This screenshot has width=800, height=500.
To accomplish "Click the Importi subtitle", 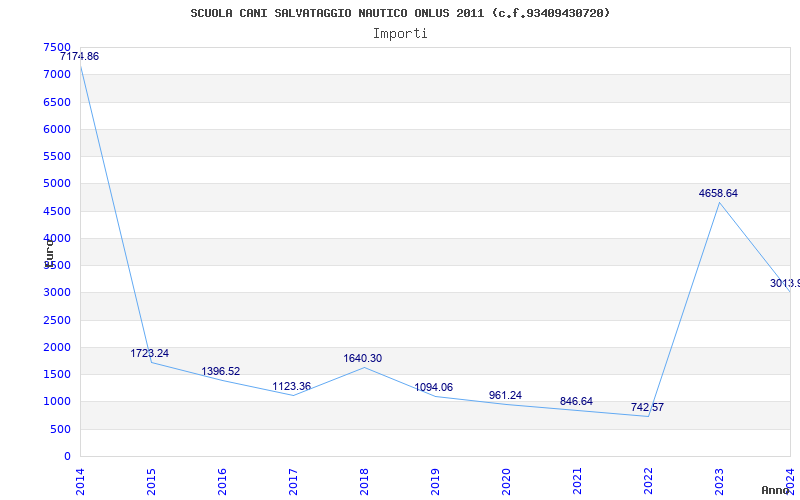I will [x=400, y=33].
